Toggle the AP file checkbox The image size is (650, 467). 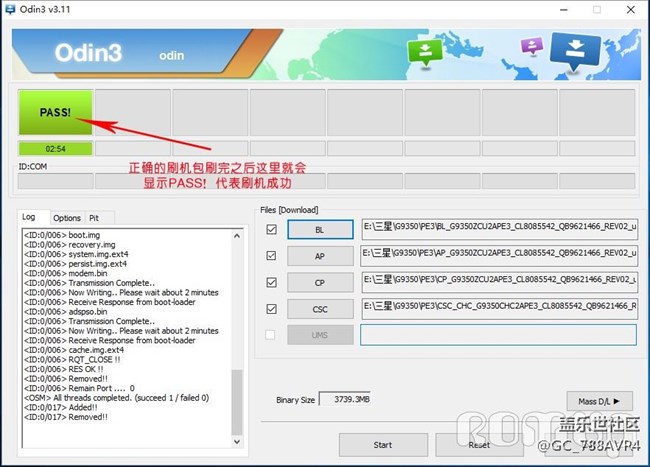(272, 255)
